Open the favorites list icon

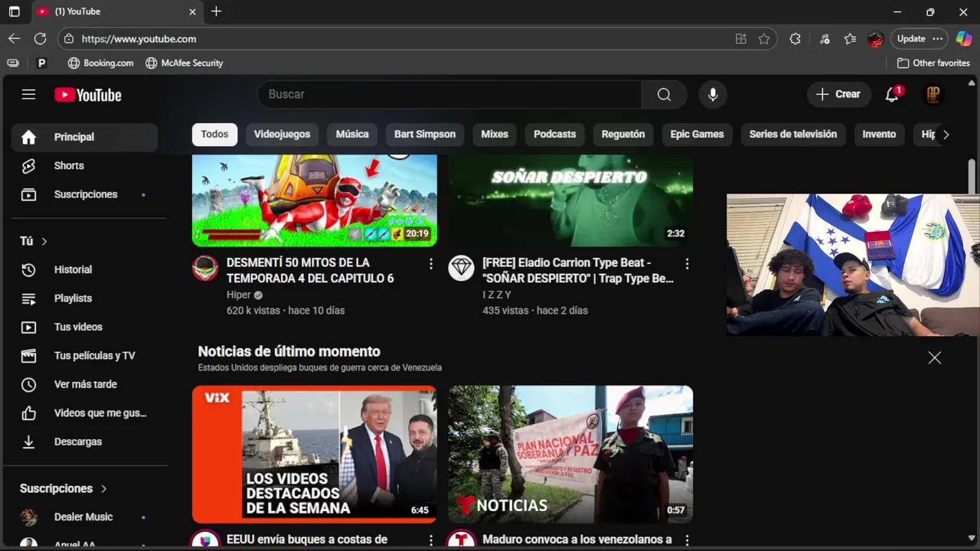click(x=850, y=38)
